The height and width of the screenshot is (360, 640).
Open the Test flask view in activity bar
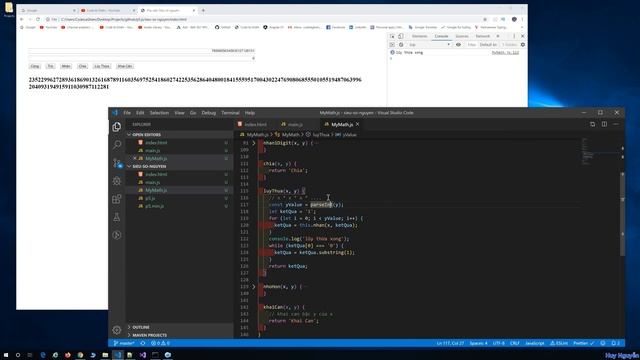click(x=117, y=217)
